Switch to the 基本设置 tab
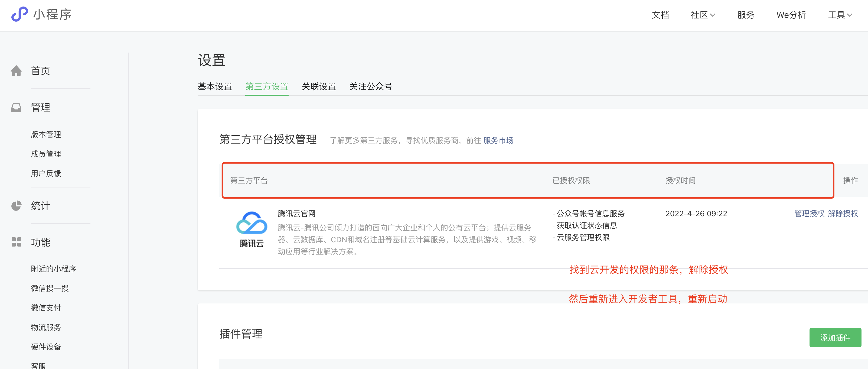 pos(215,87)
